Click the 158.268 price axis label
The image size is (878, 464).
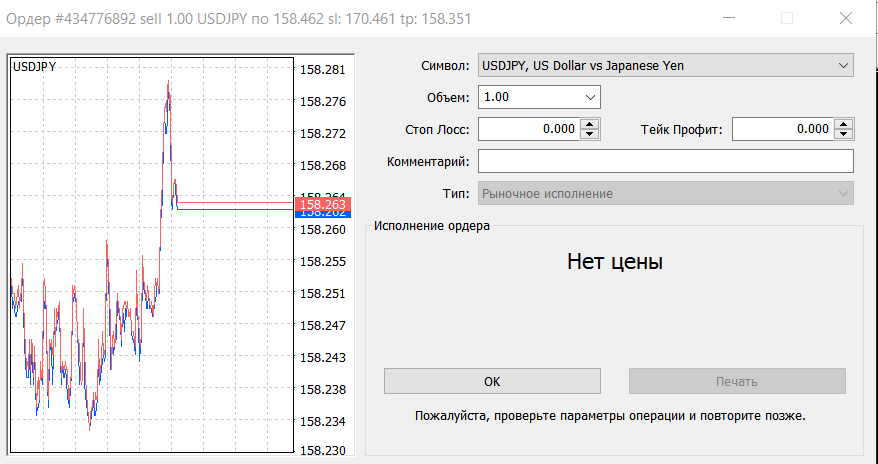click(x=323, y=166)
